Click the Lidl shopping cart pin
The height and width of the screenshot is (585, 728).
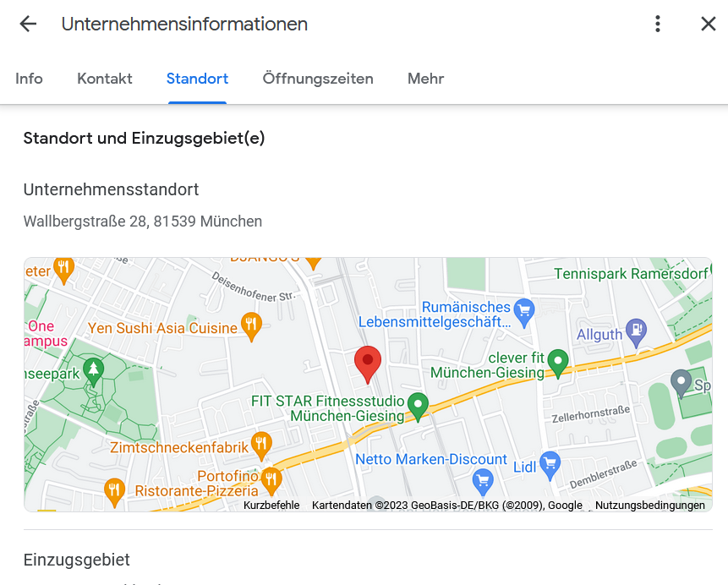coord(550,464)
